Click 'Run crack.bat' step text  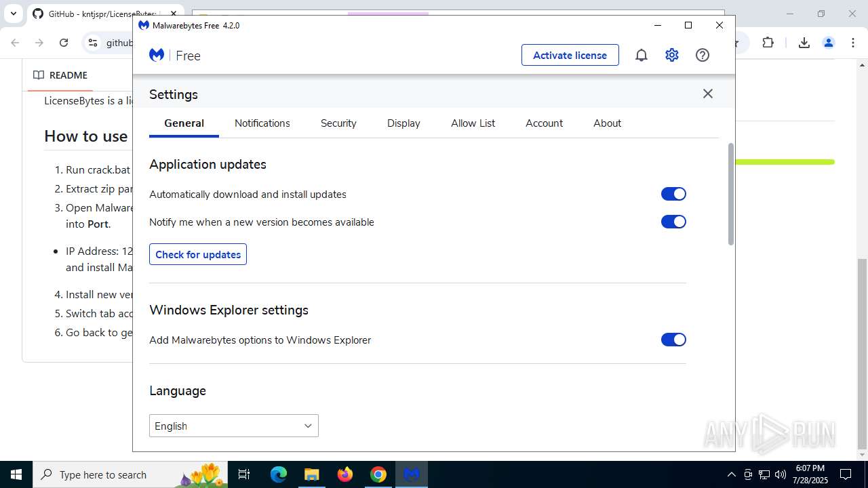[98, 169]
